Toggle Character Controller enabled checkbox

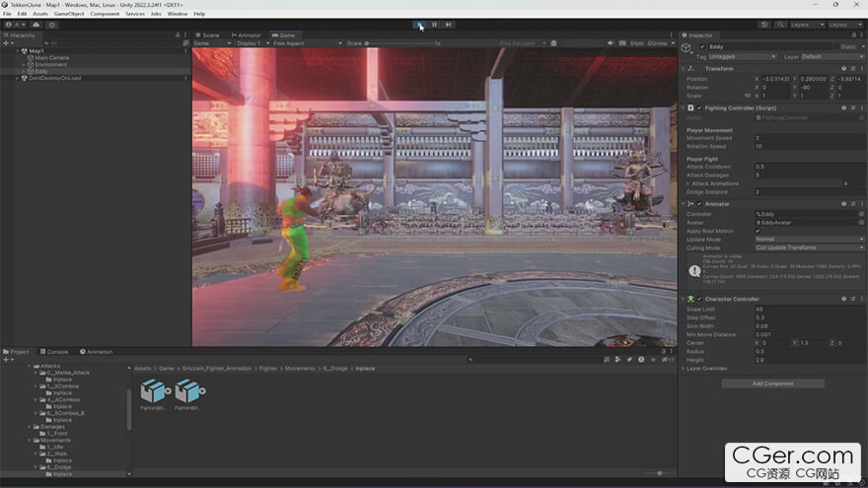click(699, 299)
